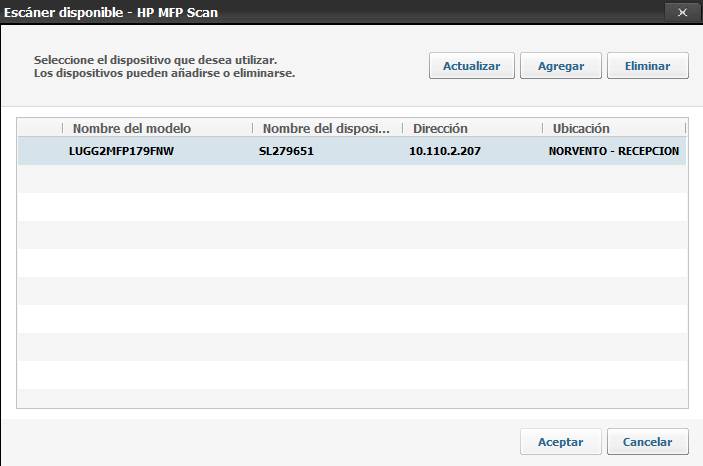Screen dimensions: 703x466
Task: Confirm selection with Aceptar
Action: coord(561,442)
